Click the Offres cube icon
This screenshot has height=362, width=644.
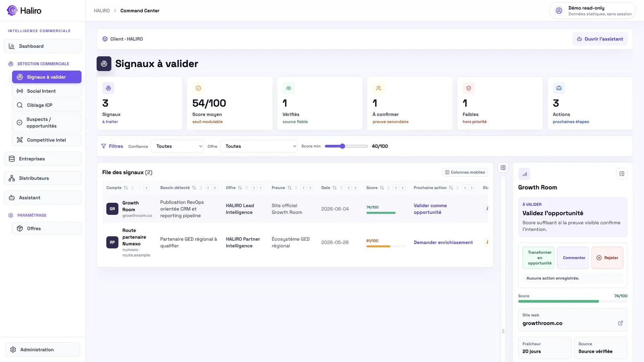[x=20, y=228]
